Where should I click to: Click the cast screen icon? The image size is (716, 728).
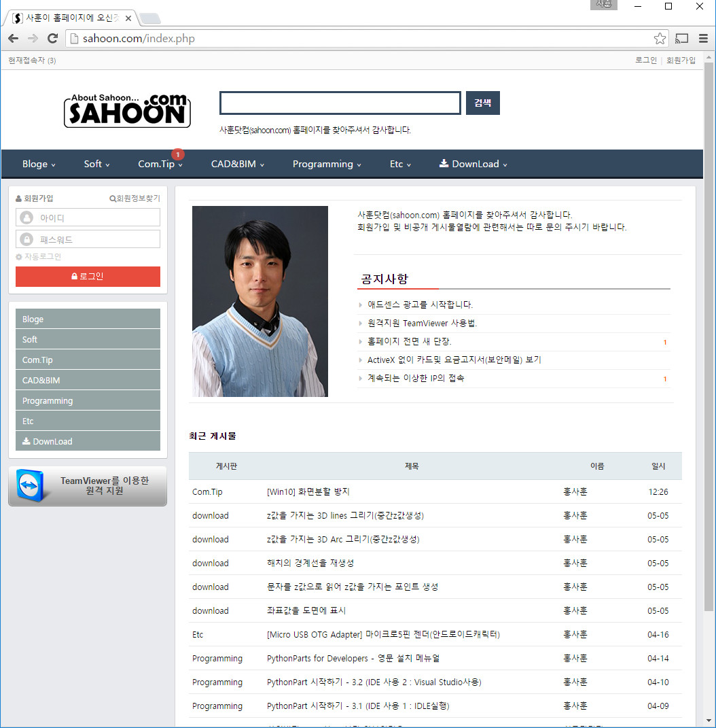click(682, 39)
